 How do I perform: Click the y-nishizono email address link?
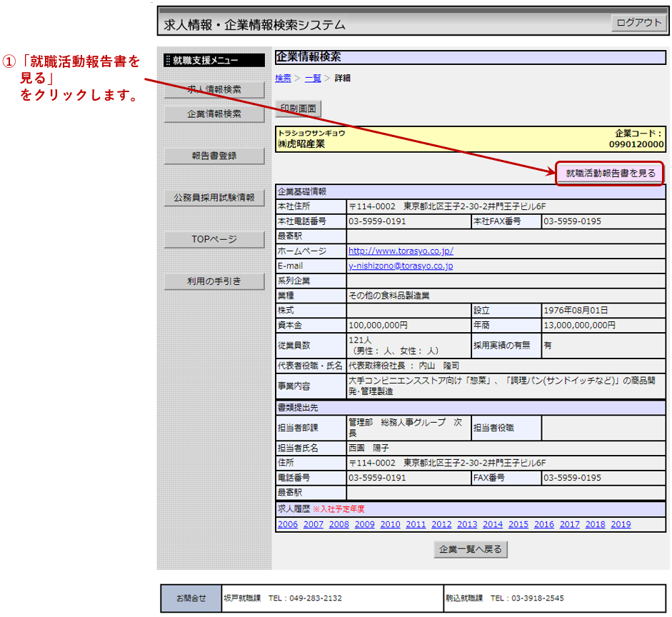[x=401, y=266]
